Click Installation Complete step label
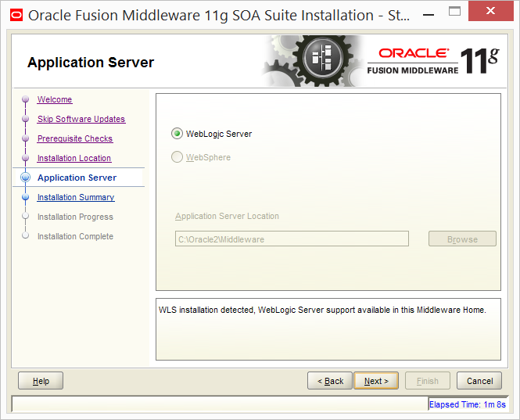520x420 pixels. [x=75, y=236]
